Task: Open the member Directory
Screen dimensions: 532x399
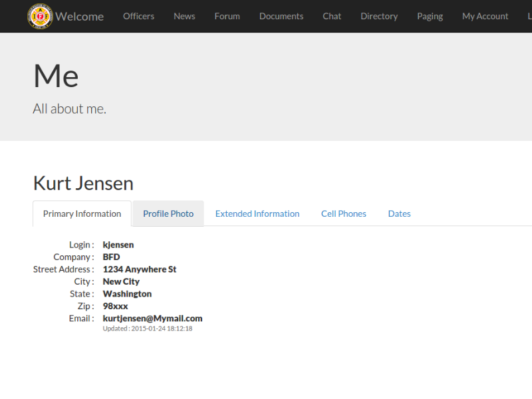Action: tap(379, 16)
